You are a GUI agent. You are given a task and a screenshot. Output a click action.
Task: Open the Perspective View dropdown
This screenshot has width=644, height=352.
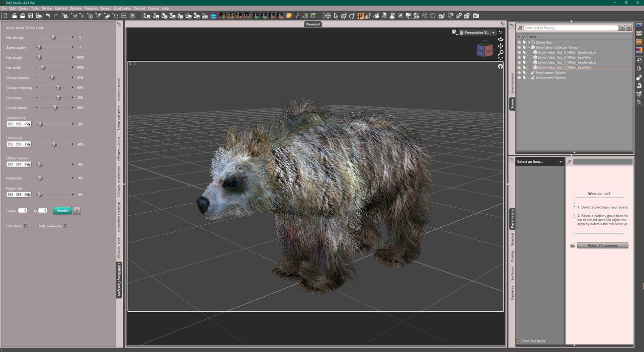coord(493,33)
